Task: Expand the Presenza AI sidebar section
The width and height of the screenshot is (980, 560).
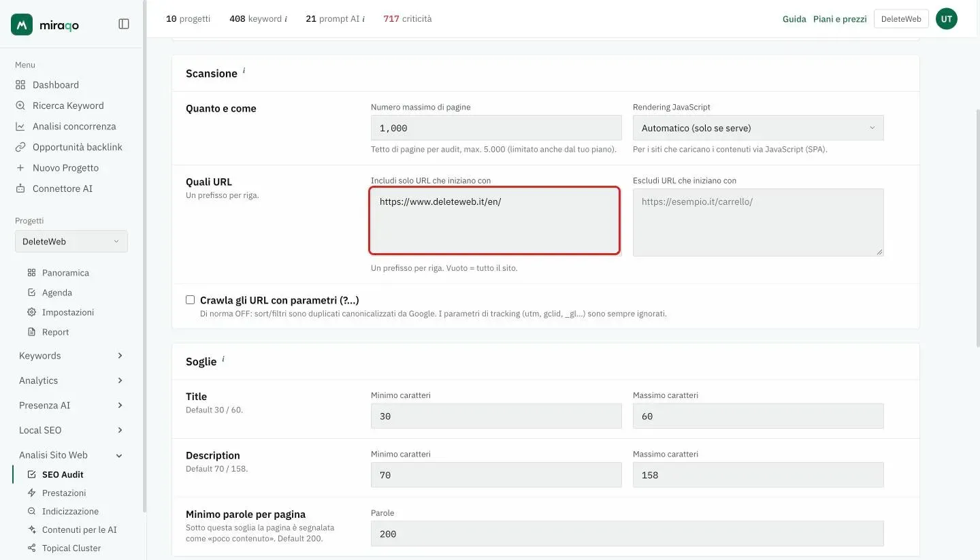Action: click(71, 406)
